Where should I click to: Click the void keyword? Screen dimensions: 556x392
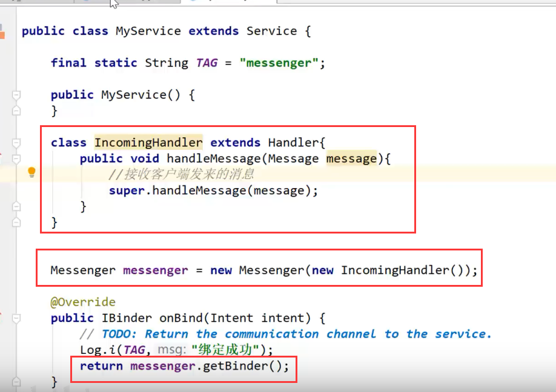pyautogui.click(x=145, y=158)
